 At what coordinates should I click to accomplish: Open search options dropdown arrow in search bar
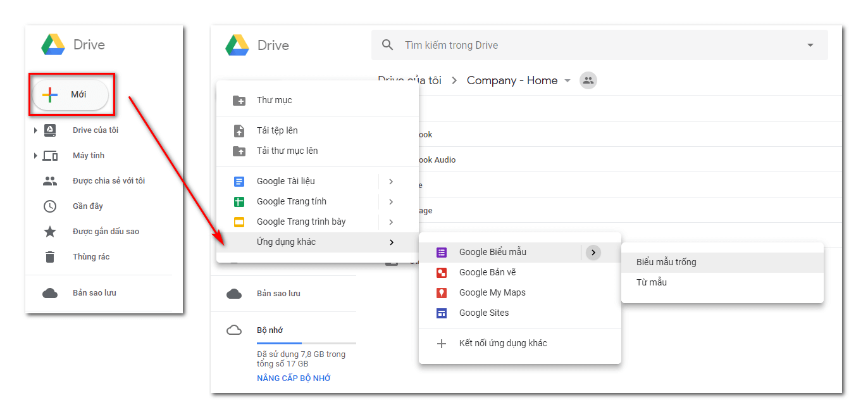pos(810,45)
